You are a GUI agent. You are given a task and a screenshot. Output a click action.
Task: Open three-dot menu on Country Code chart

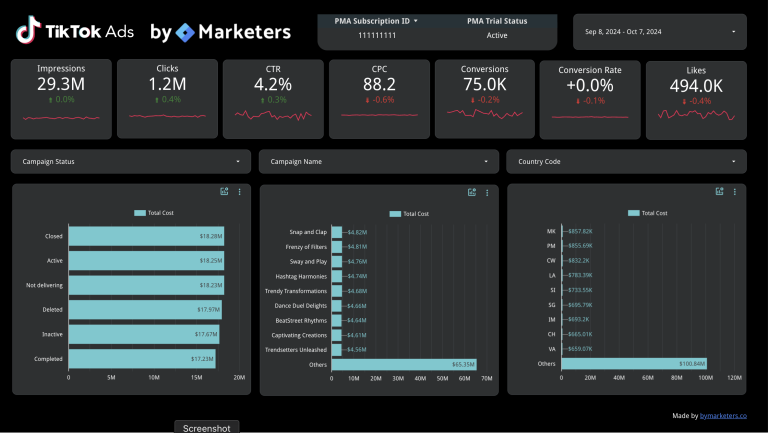[x=735, y=192]
